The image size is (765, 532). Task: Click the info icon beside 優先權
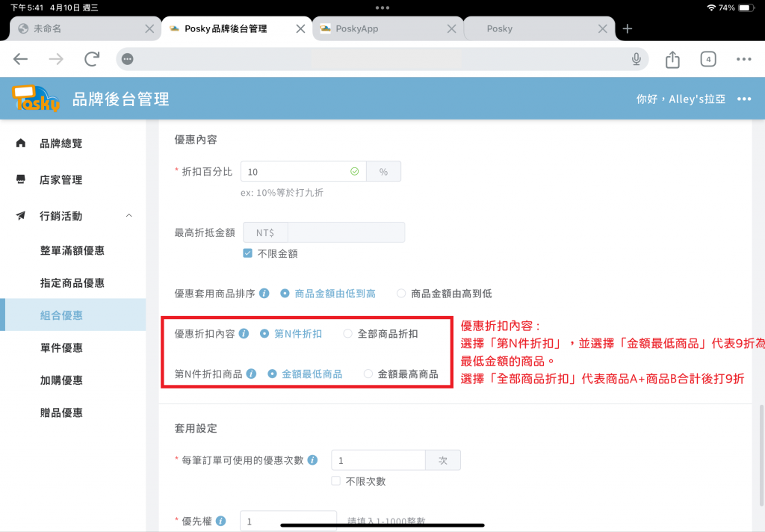[221, 521]
